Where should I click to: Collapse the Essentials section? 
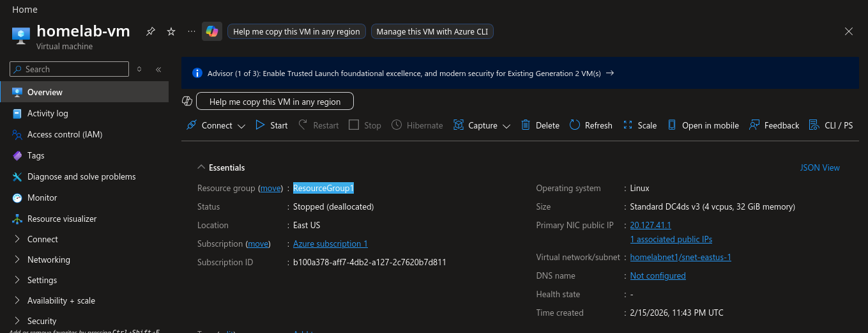pyautogui.click(x=201, y=167)
